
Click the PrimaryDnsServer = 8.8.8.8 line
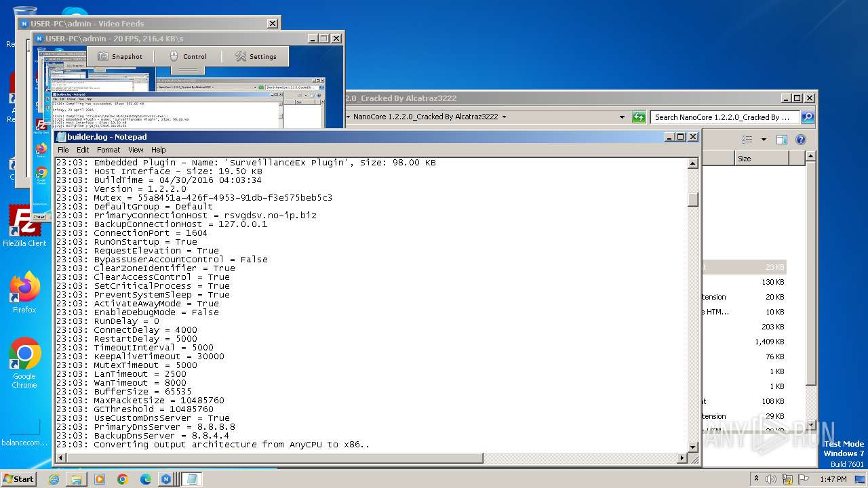(145, 427)
